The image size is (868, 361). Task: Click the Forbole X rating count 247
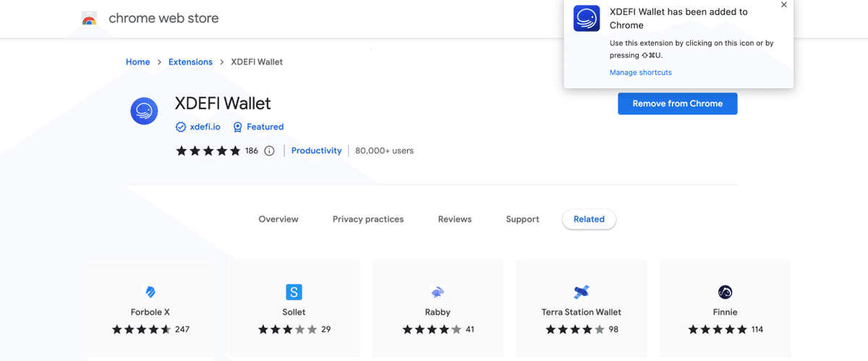[182, 329]
